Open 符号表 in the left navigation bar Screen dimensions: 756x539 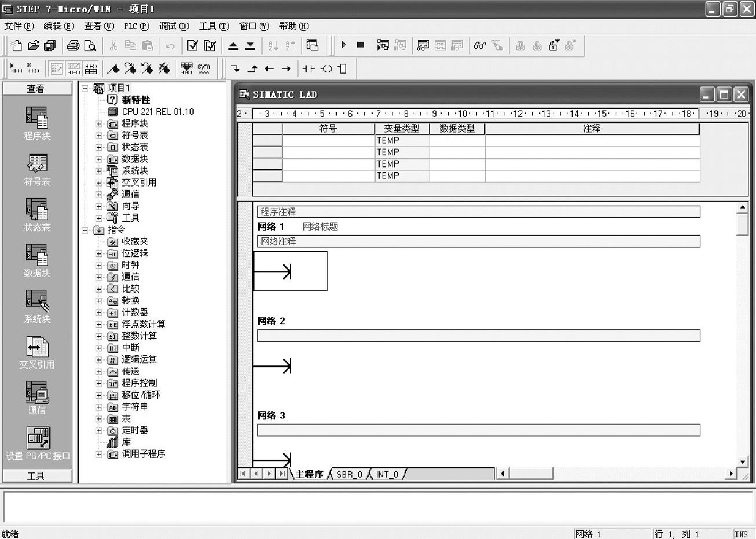37,170
